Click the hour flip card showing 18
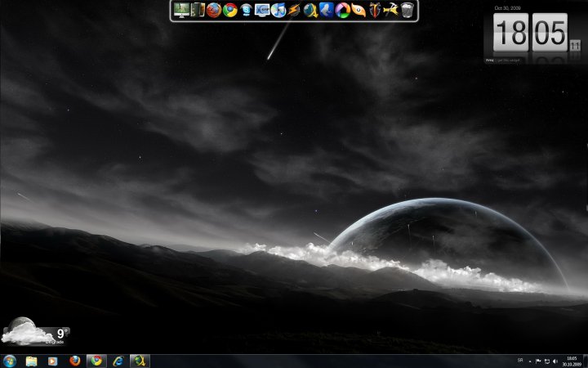The height and width of the screenshot is (368, 588). 510,32
